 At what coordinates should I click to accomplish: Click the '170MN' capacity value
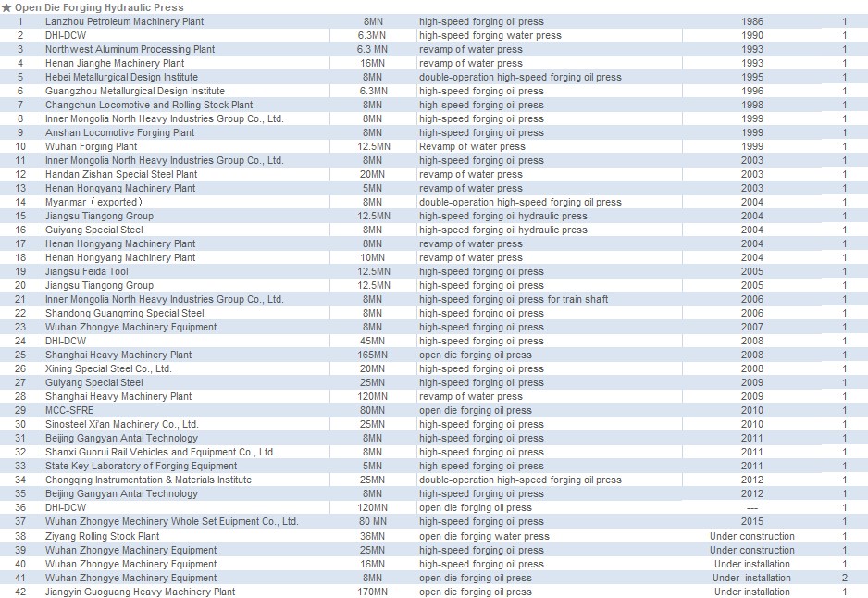(373, 592)
